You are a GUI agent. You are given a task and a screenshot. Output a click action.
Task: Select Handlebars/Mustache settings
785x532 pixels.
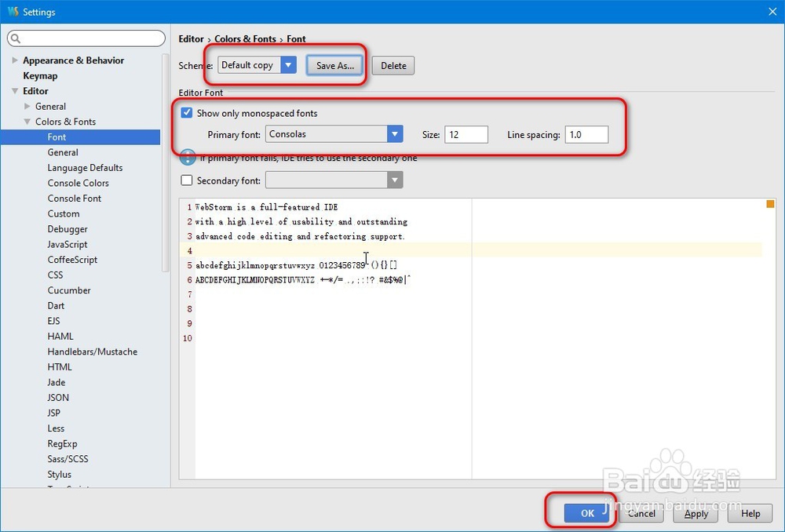tap(92, 352)
